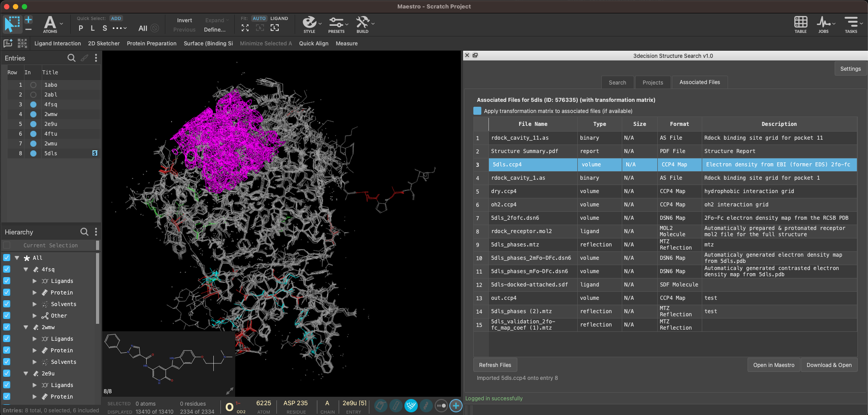Search the Hierarchy with the magnifier icon
Image resolution: width=868 pixels, height=415 pixels.
click(x=84, y=232)
